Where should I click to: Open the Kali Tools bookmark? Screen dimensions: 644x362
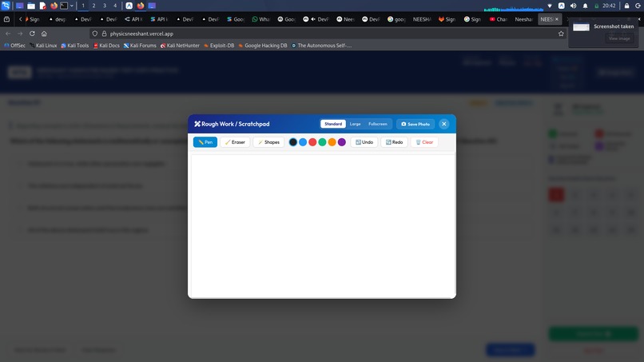(75, 46)
